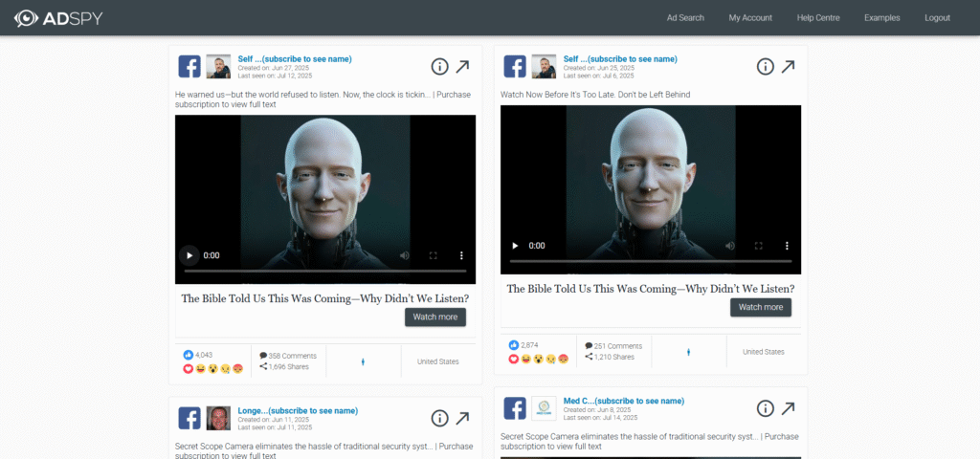Viewport: 980px width, 459px height.
Task: Open more options on Jun 25 video
Action: pyautogui.click(x=787, y=246)
